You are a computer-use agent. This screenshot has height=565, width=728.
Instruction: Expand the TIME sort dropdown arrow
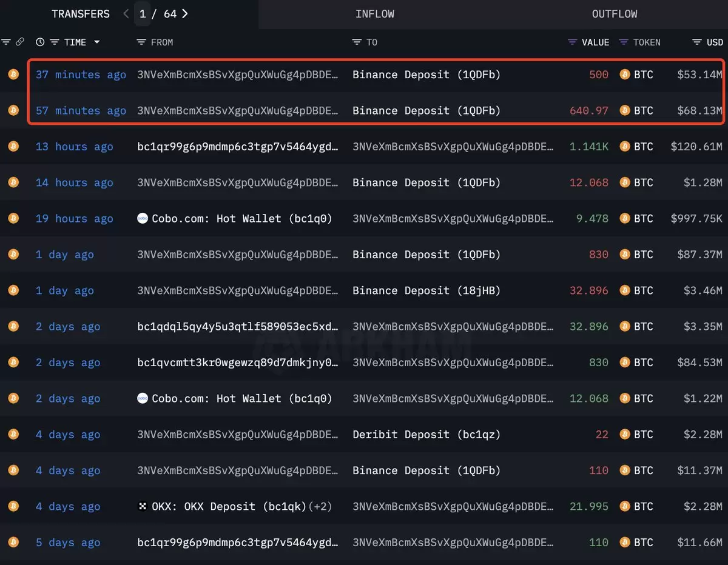click(96, 42)
